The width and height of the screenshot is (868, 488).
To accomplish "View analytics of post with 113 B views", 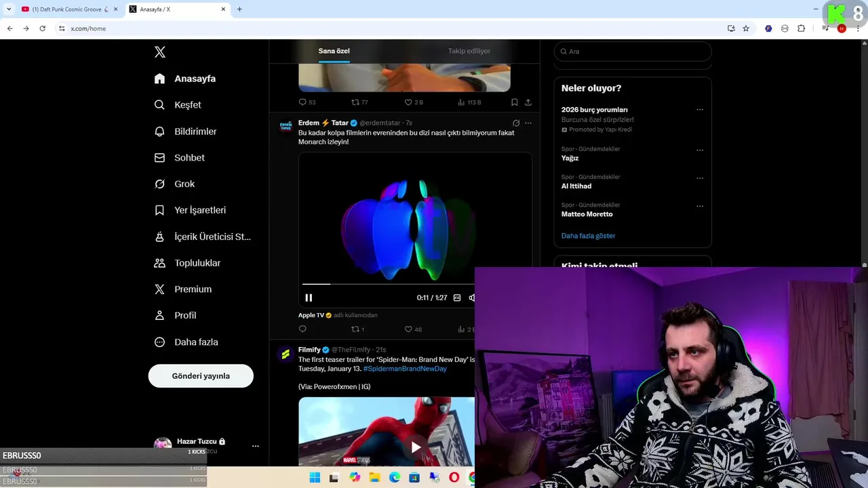I will click(469, 102).
